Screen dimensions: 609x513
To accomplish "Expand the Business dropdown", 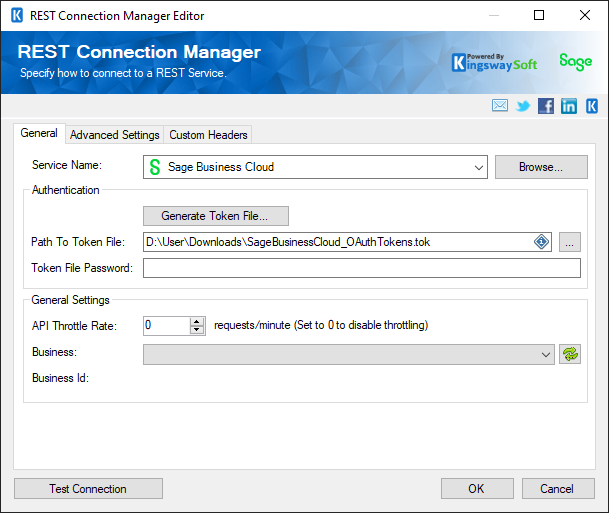I will pyautogui.click(x=545, y=355).
